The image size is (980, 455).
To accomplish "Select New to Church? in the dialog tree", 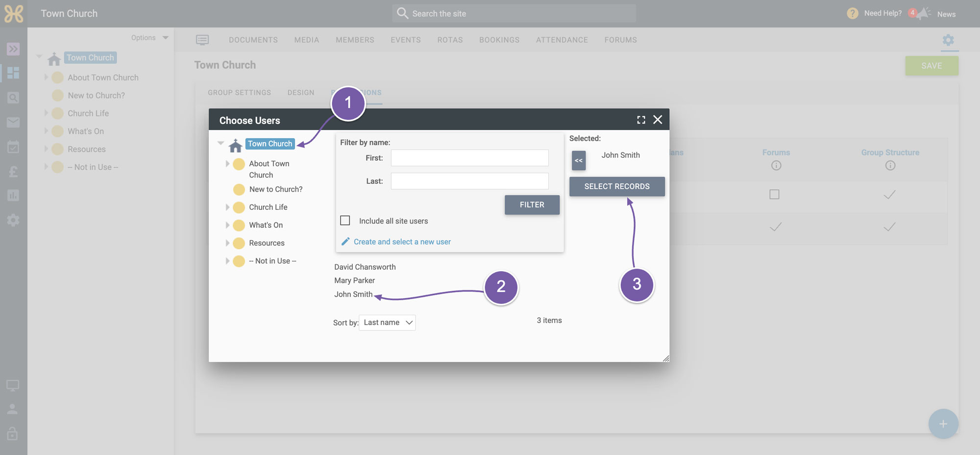I will pyautogui.click(x=275, y=189).
